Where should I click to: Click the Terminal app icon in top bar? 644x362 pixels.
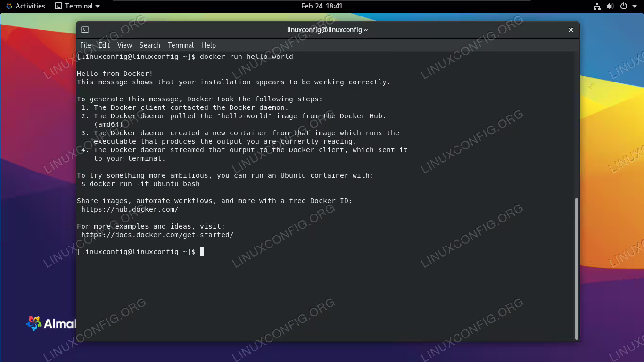[58, 6]
